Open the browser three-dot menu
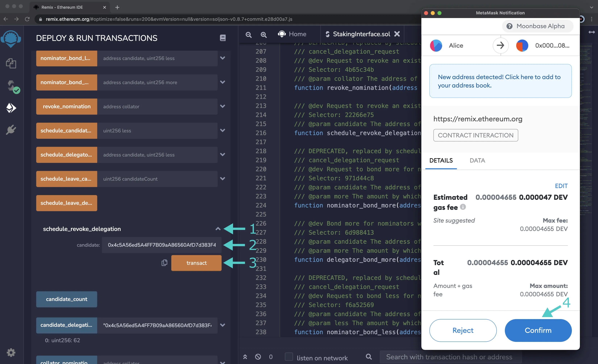The image size is (598, 364). pyautogui.click(x=591, y=19)
